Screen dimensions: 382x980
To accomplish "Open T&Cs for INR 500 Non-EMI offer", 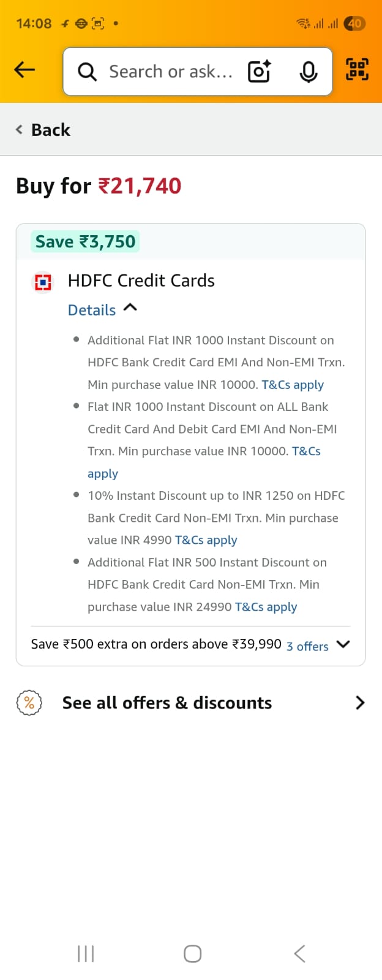I will (266, 607).
